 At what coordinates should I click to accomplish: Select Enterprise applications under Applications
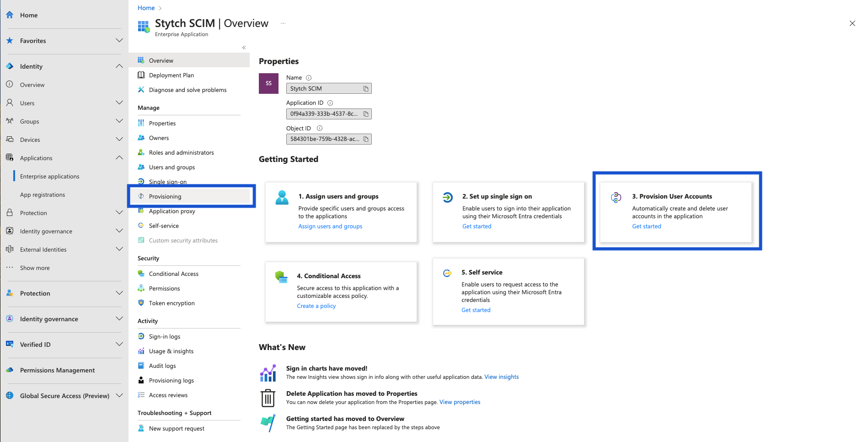pyautogui.click(x=49, y=176)
